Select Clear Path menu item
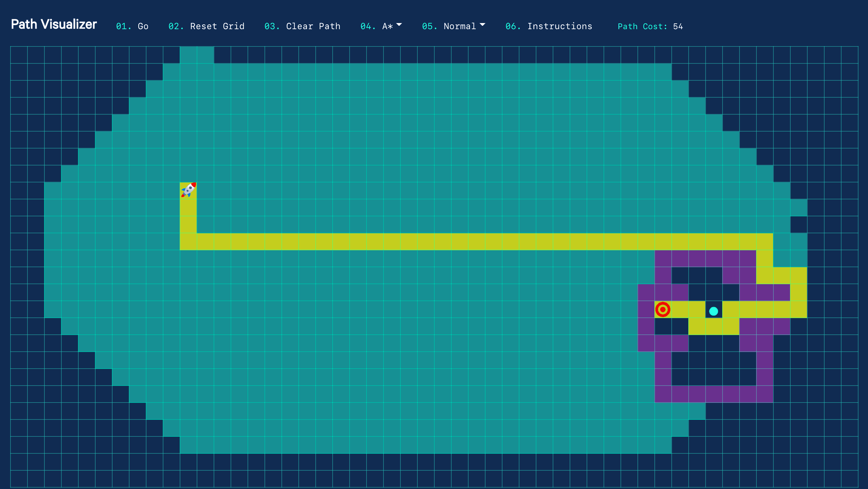Image resolution: width=868 pixels, height=489 pixels. tap(313, 26)
